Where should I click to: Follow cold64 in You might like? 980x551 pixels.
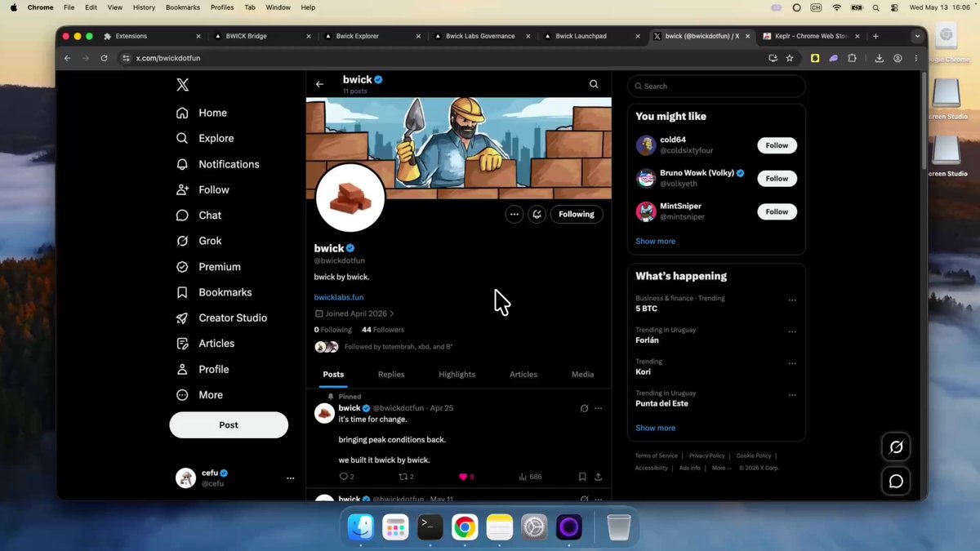tap(777, 145)
